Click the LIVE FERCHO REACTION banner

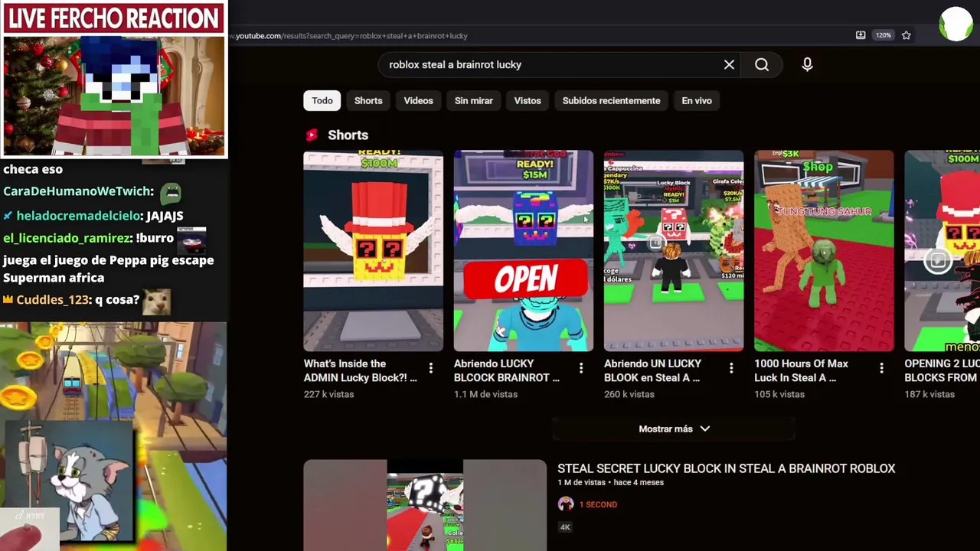click(x=114, y=18)
